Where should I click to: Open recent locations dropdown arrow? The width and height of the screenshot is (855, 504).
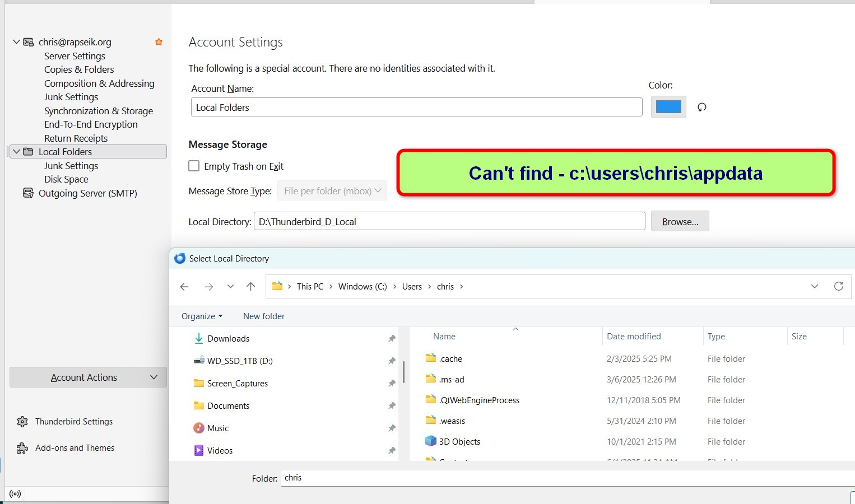click(x=230, y=287)
